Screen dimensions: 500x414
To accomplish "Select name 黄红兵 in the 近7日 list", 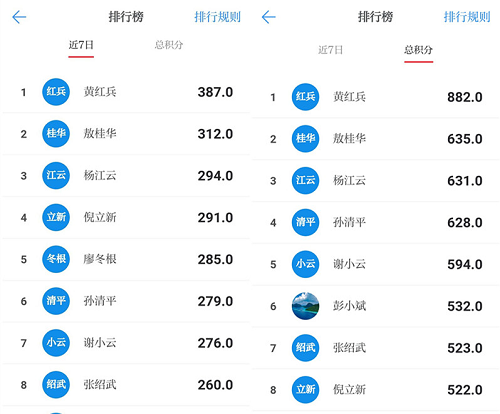I will pyautogui.click(x=100, y=92).
